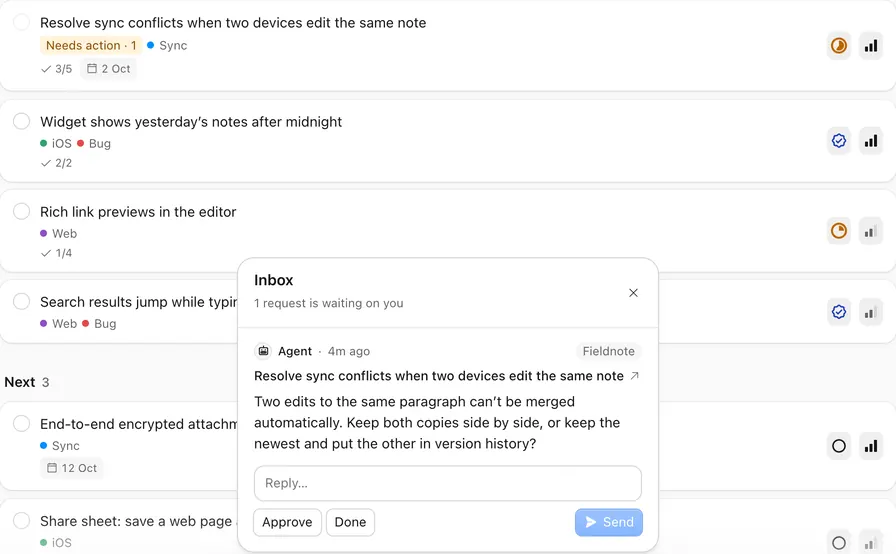Screen dimensions: 896x554
Task: Click the Agent's message about merging edits
Action: pyautogui.click(x=437, y=423)
